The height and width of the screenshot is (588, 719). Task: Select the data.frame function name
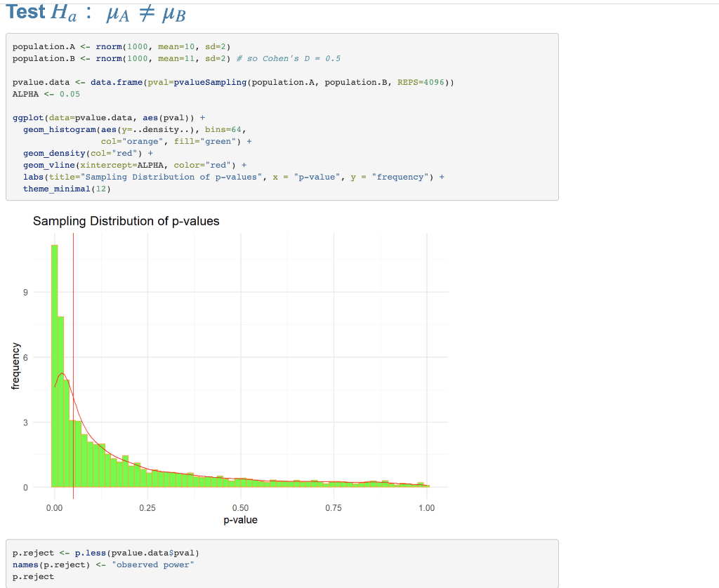pyautogui.click(x=114, y=82)
